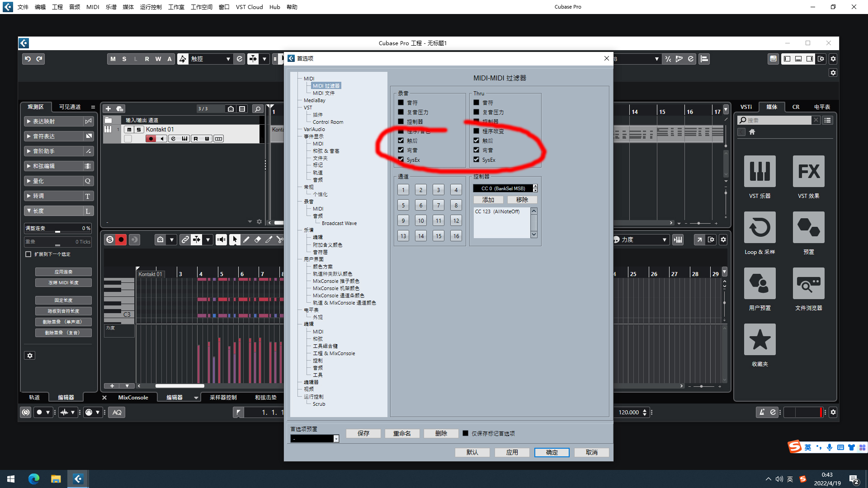Click the 添加 button in 控制器 section
Image resolution: width=868 pixels, height=488 pixels.
click(489, 199)
